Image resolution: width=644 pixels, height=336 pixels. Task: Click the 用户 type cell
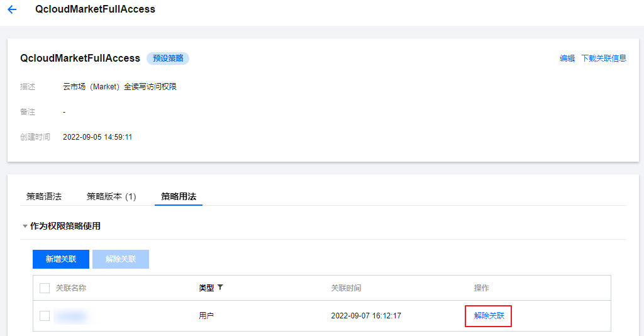pos(206,316)
